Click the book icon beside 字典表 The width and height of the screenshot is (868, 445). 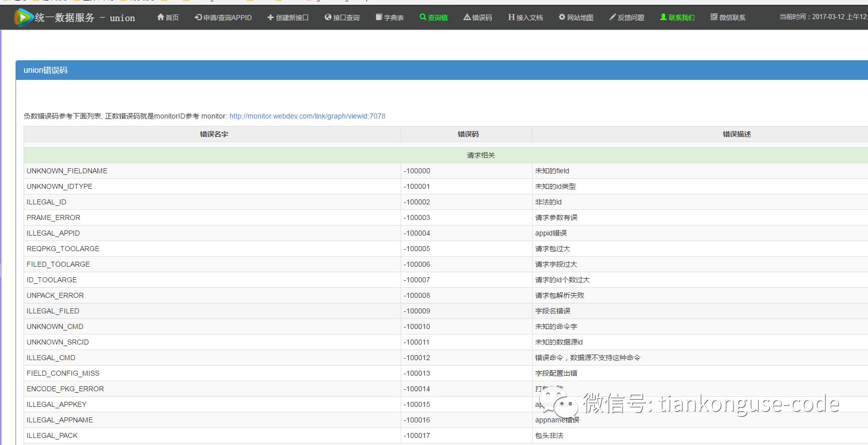click(379, 17)
